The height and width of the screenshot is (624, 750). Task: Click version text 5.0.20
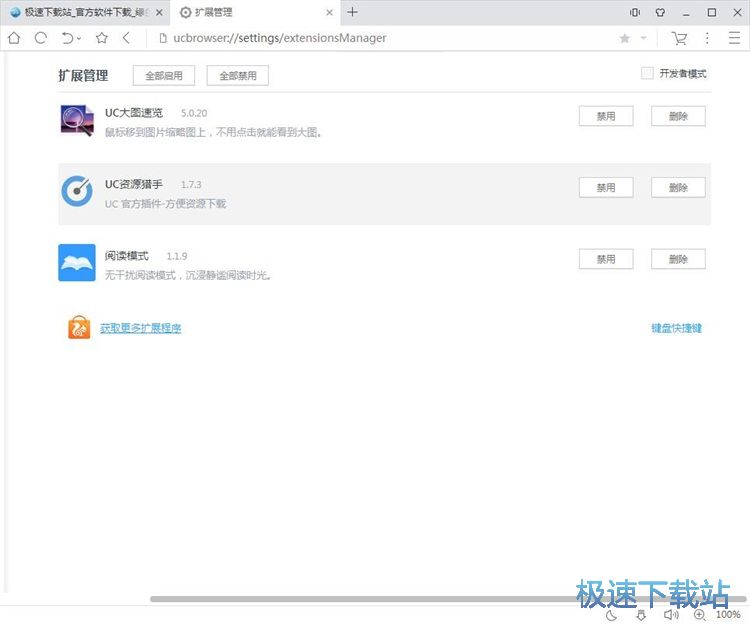pos(194,113)
